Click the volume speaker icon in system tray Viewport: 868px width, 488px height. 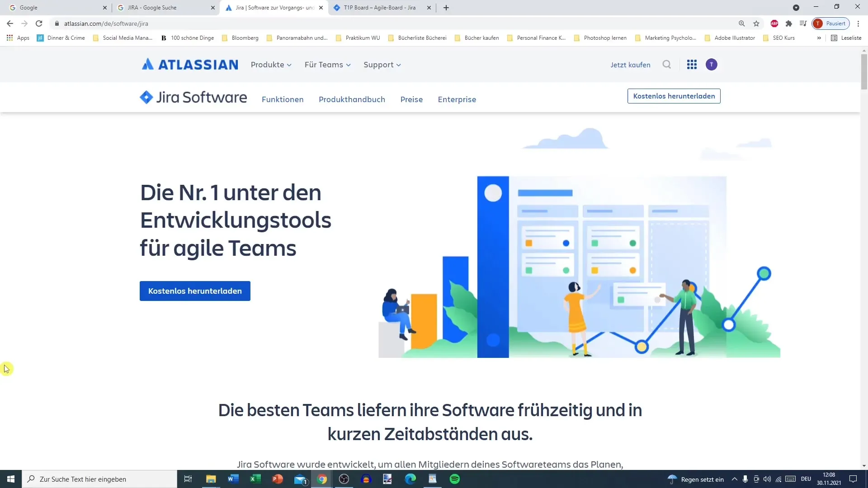(x=767, y=479)
